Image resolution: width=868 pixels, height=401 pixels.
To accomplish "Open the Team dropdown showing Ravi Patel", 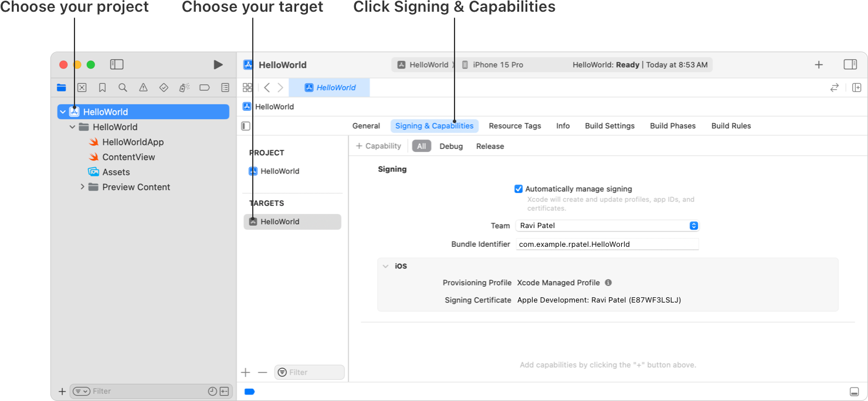I will click(607, 226).
